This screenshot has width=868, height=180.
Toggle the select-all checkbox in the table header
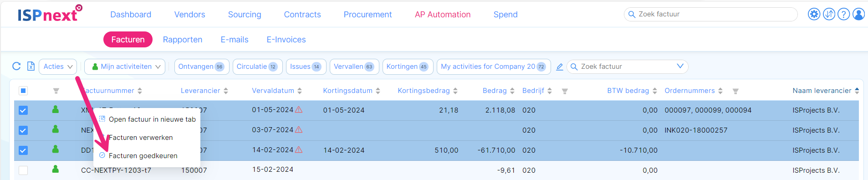coord(23,91)
